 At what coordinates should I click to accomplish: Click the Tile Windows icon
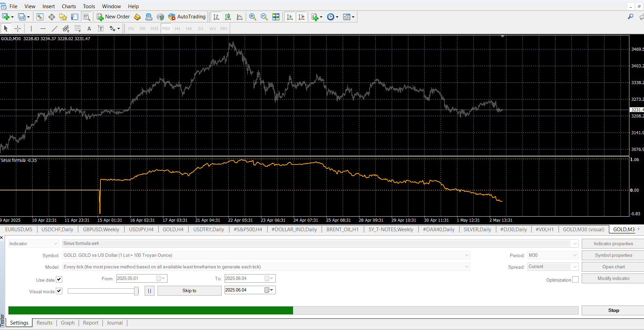tap(276, 17)
